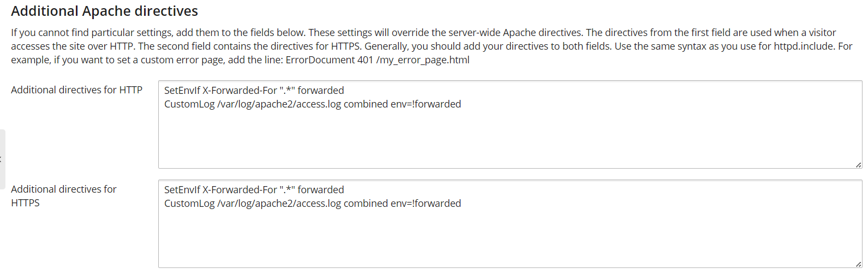Click the description paragraph's first sentence

click(x=158, y=33)
